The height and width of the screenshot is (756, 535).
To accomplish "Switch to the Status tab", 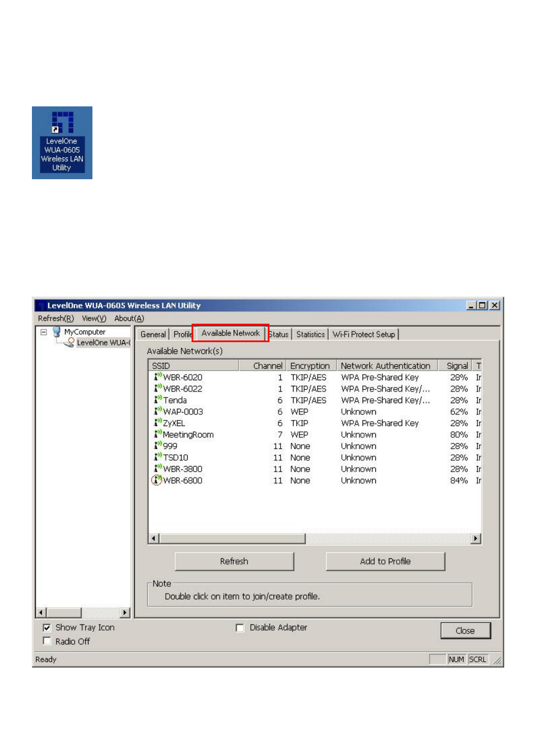I will coord(279,334).
